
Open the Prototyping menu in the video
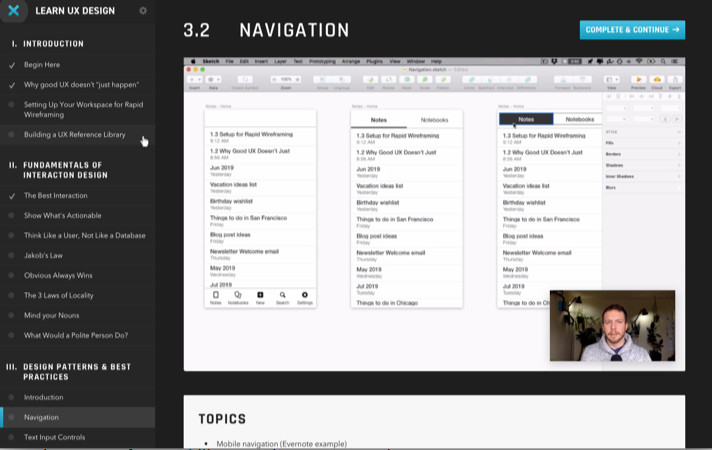click(322, 61)
